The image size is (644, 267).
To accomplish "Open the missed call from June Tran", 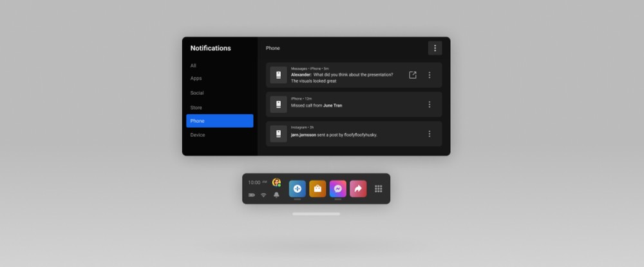I will click(x=354, y=104).
